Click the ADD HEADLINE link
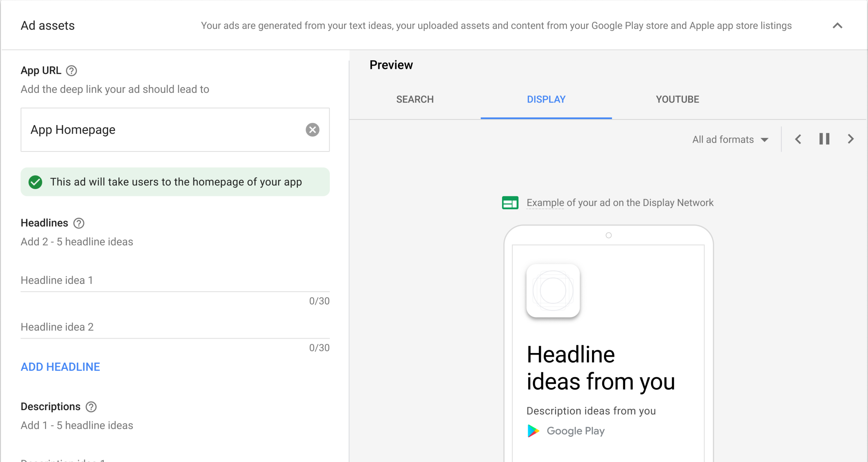The height and width of the screenshot is (462, 868). point(60,367)
